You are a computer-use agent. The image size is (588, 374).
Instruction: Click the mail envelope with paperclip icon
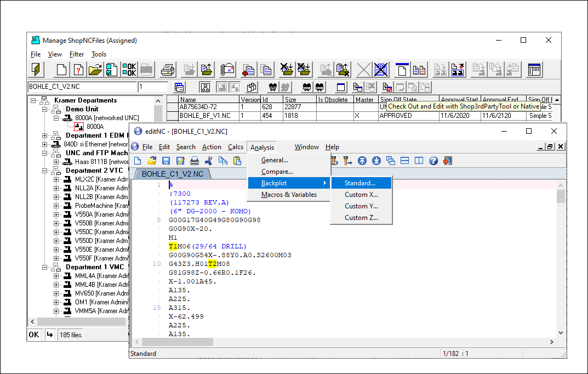[227, 70]
